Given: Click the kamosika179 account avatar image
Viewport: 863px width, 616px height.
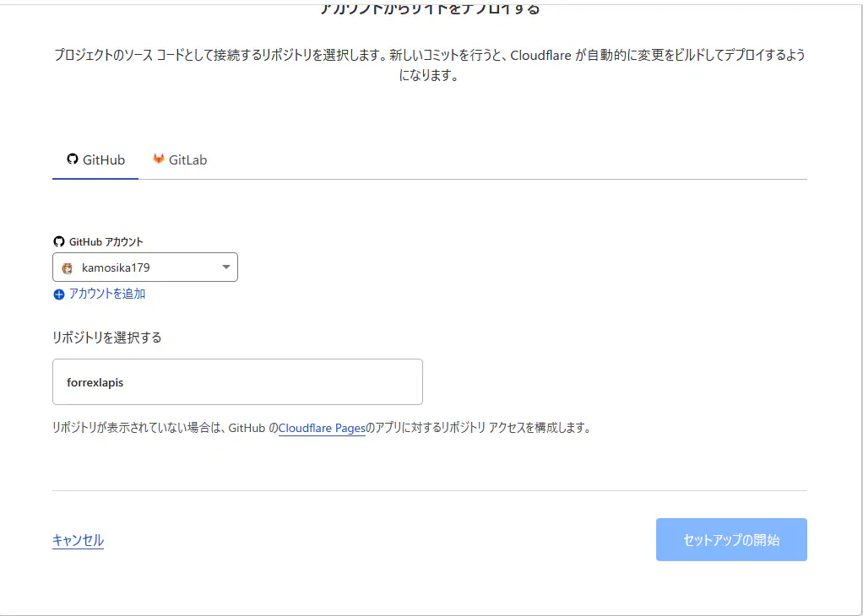Looking at the screenshot, I should [68, 268].
